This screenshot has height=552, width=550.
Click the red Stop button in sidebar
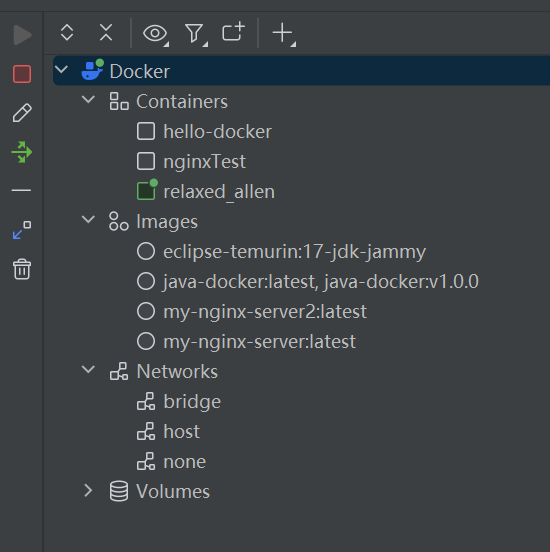coord(22,74)
